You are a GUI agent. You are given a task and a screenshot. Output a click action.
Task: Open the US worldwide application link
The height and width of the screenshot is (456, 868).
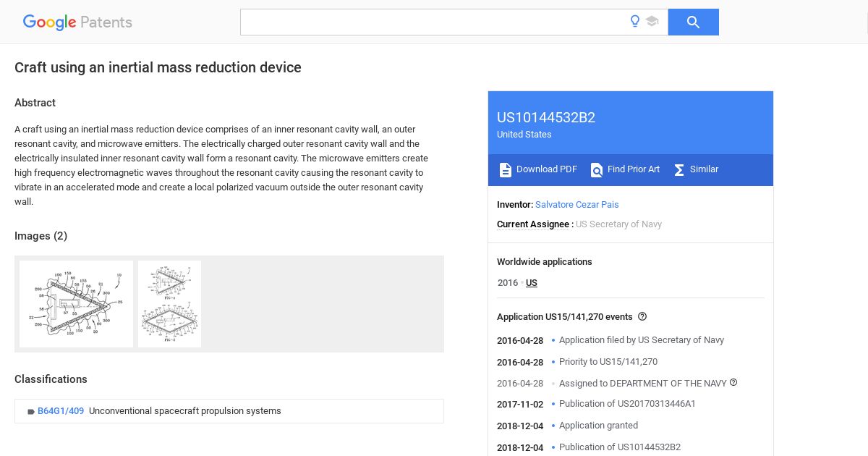[532, 283]
